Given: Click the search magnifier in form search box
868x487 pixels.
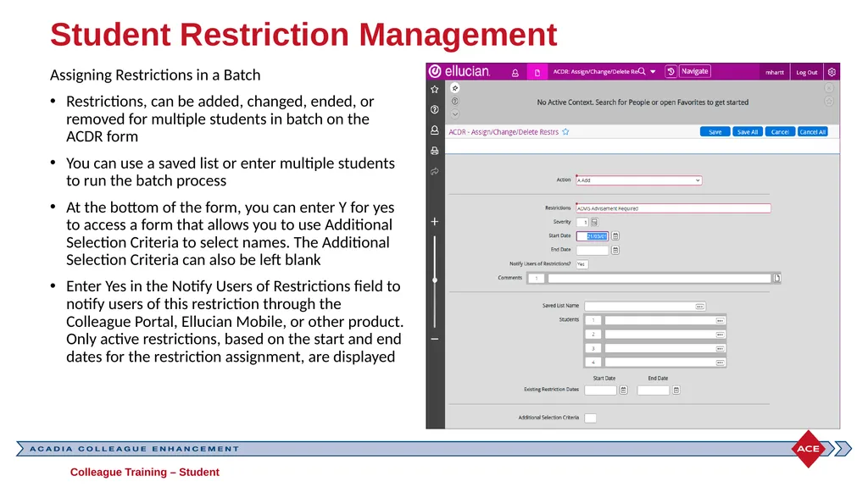Looking at the screenshot, I should click(x=643, y=71).
